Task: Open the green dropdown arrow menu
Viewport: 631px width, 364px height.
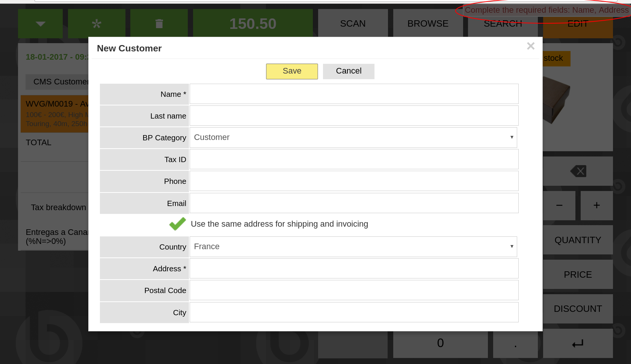Action: click(40, 23)
